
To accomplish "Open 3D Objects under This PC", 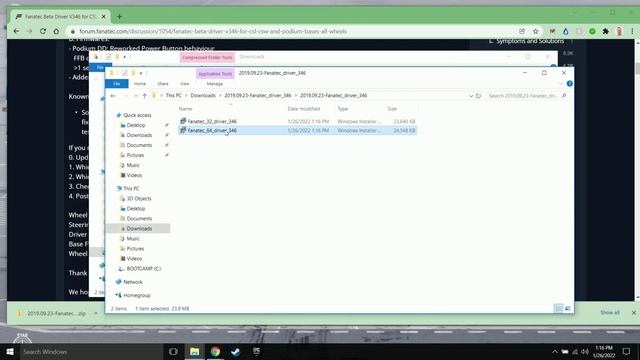I will click(x=139, y=198).
